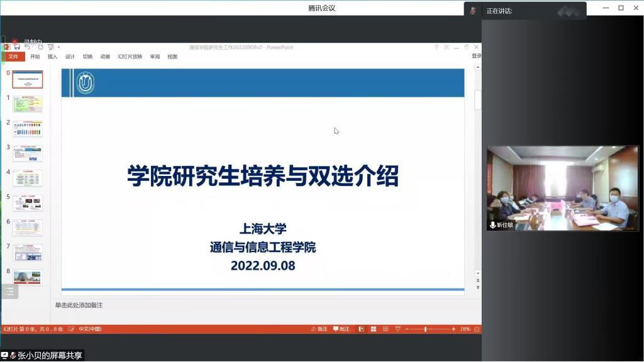Click the 中文(中国) language indicator

point(89,329)
